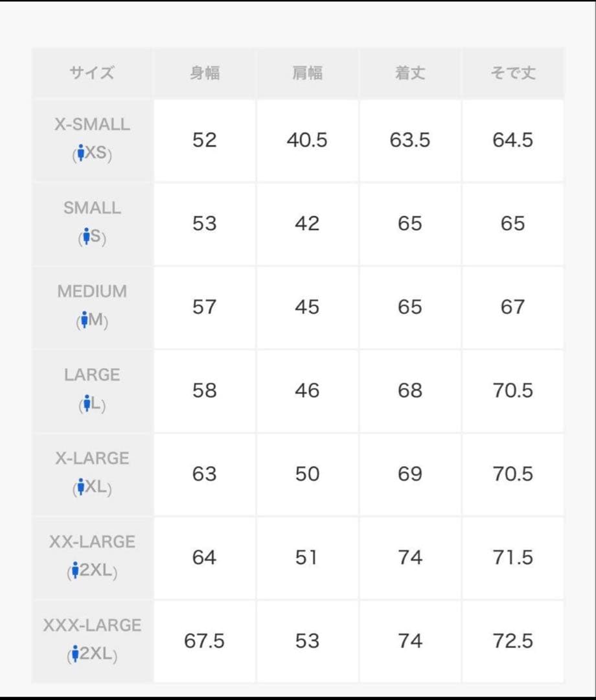Screen dimensions: 596x700
Task: Click the 72.5 sleeve length cell
Action: pyautogui.click(x=512, y=641)
